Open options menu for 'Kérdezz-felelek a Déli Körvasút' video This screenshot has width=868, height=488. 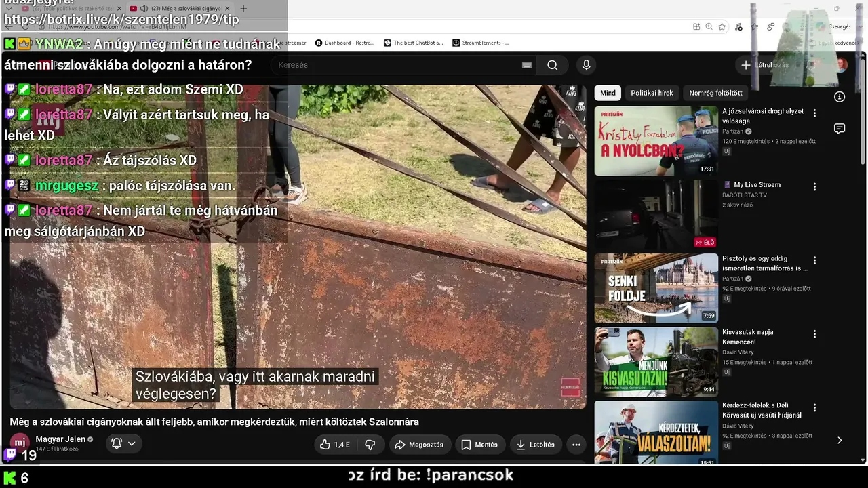tap(815, 408)
